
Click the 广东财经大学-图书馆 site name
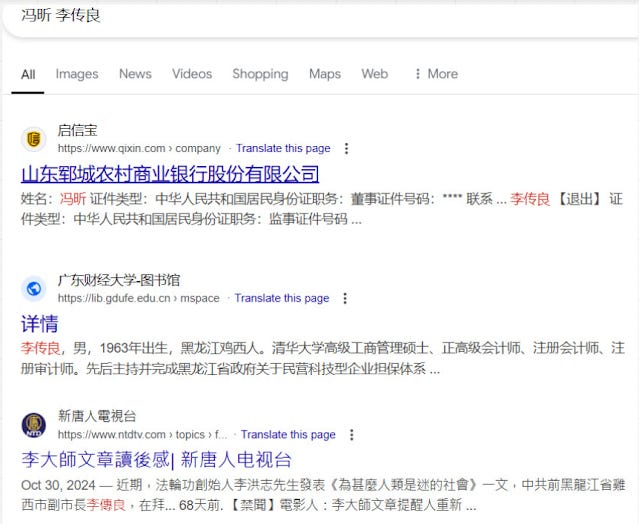119,280
